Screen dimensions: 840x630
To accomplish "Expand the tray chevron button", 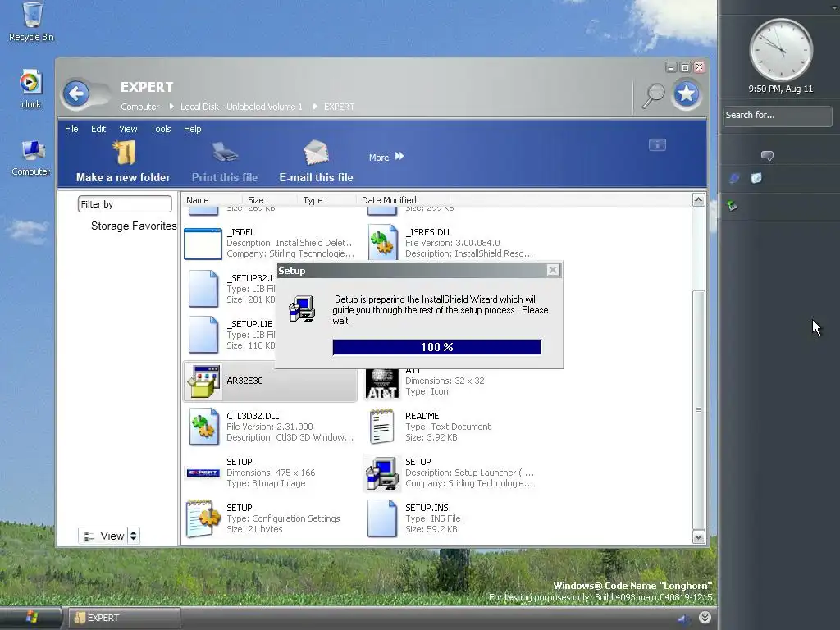I will (705, 618).
